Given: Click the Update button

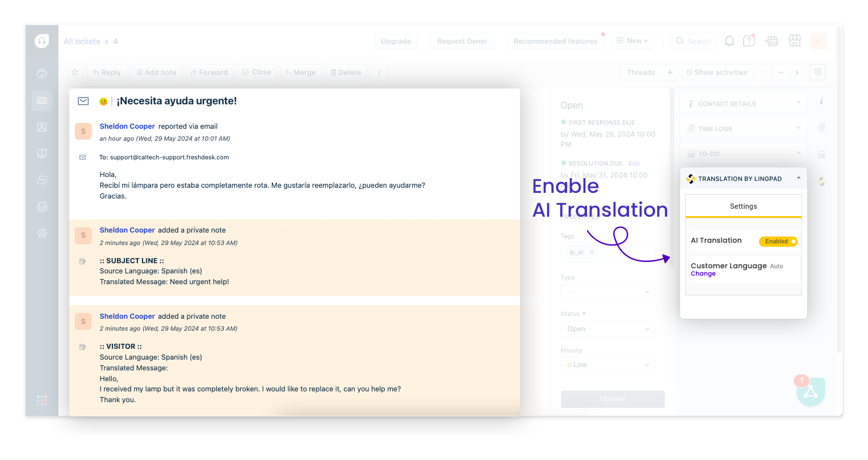Looking at the screenshot, I should pyautogui.click(x=613, y=399).
